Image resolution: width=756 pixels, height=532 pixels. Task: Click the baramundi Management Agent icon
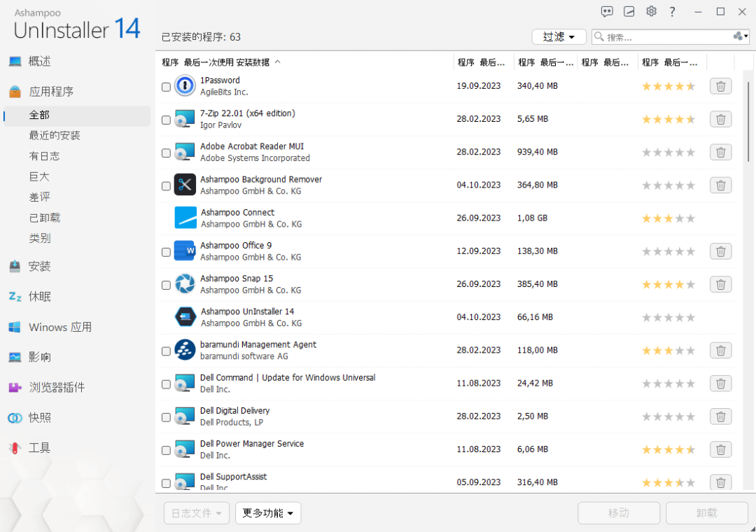tap(185, 350)
